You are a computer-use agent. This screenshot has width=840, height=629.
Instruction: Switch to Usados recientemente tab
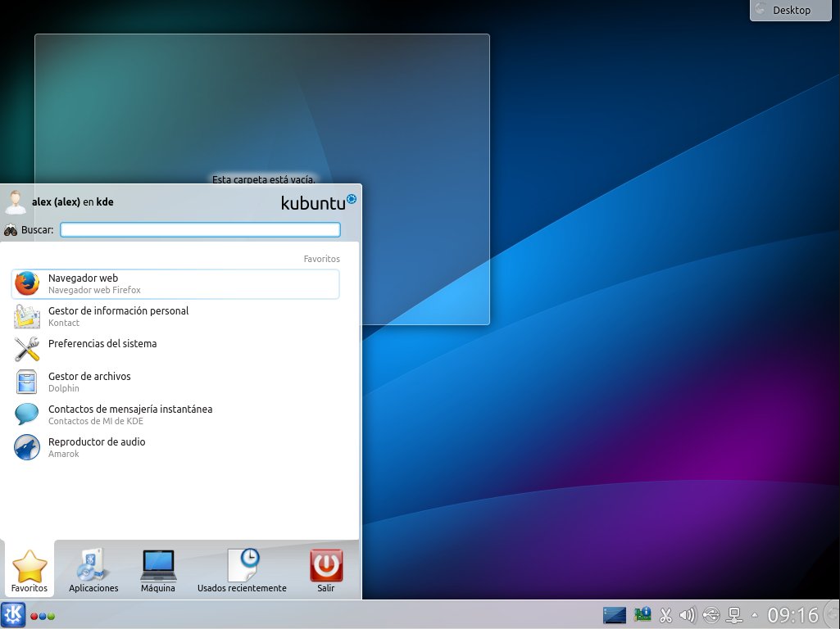point(242,569)
